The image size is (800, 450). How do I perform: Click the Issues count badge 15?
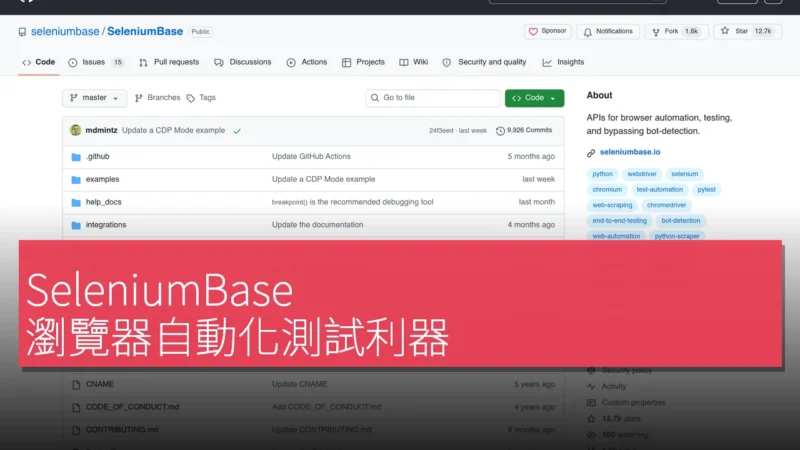(x=118, y=62)
